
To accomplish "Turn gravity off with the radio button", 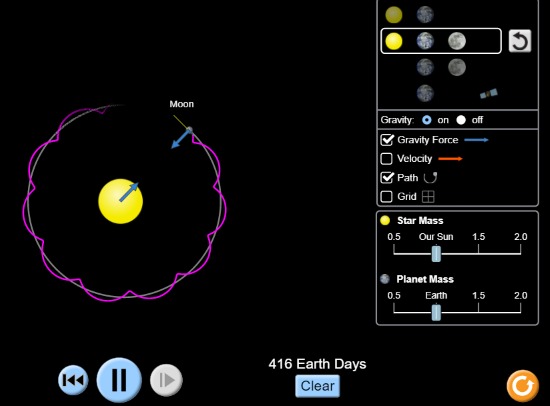I will click(461, 120).
